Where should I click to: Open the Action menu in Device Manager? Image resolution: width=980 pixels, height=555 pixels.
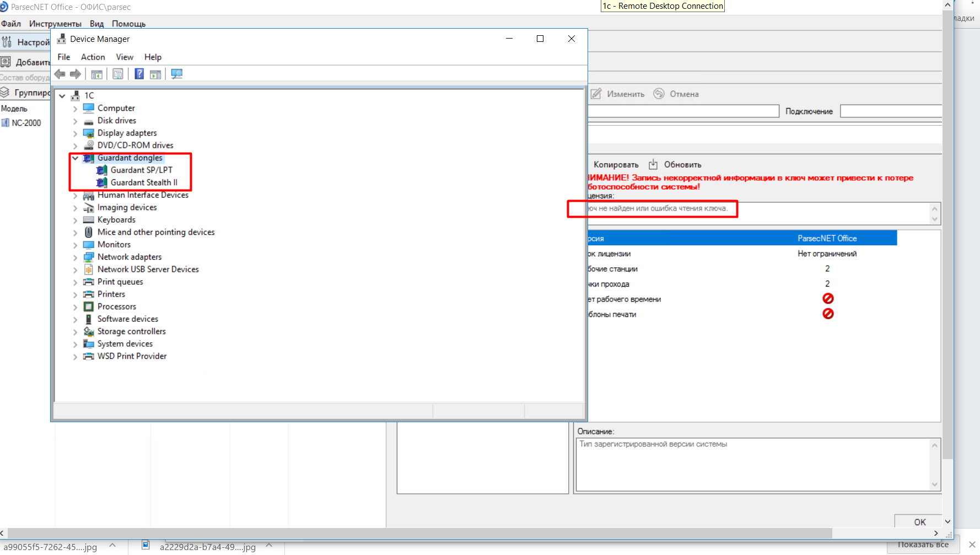pos(93,57)
